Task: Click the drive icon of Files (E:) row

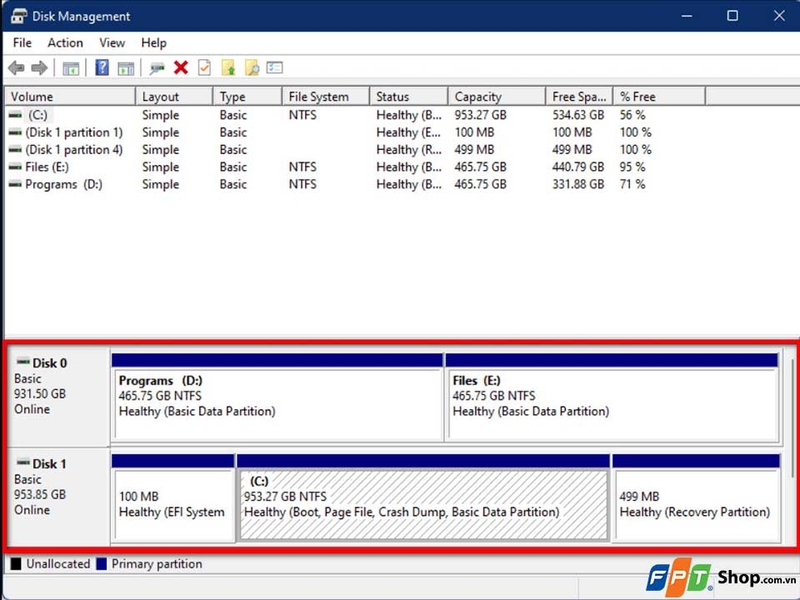Action: pyautogui.click(x=15, y=167)
